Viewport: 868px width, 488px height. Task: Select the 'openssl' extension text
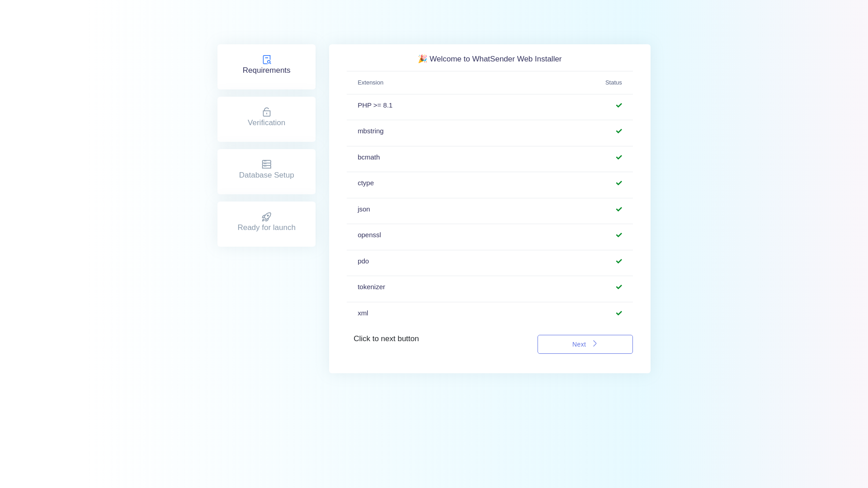click(369, 235)
